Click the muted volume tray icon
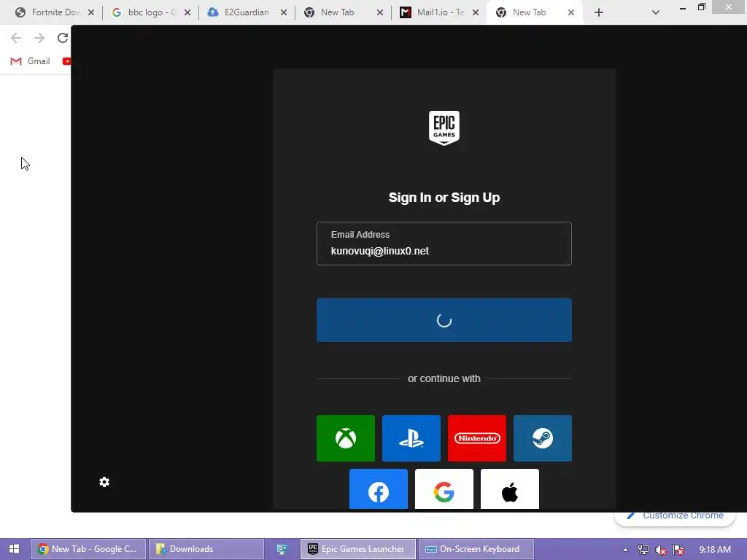The width and height of the screenshot is (747, 560). click(661, 550)
